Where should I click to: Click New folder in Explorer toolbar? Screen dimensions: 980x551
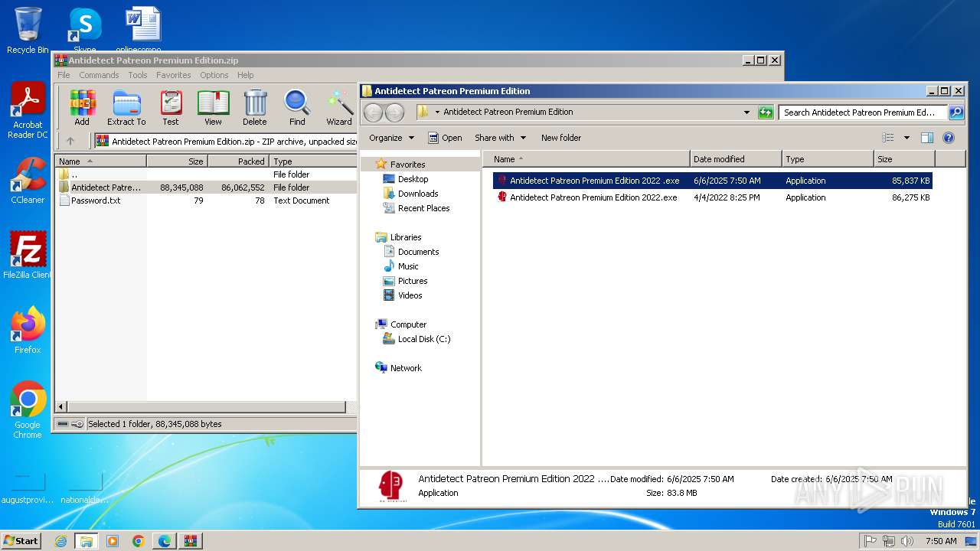(561, 138)
